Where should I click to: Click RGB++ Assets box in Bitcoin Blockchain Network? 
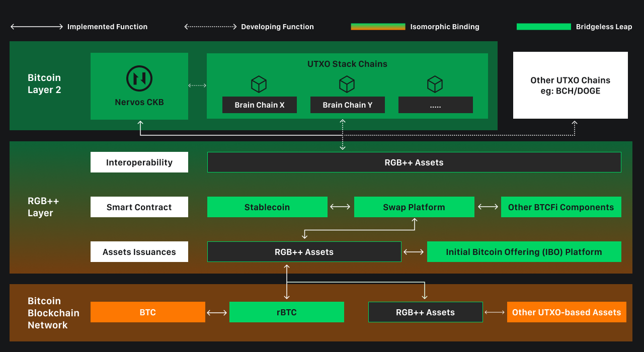426,312
